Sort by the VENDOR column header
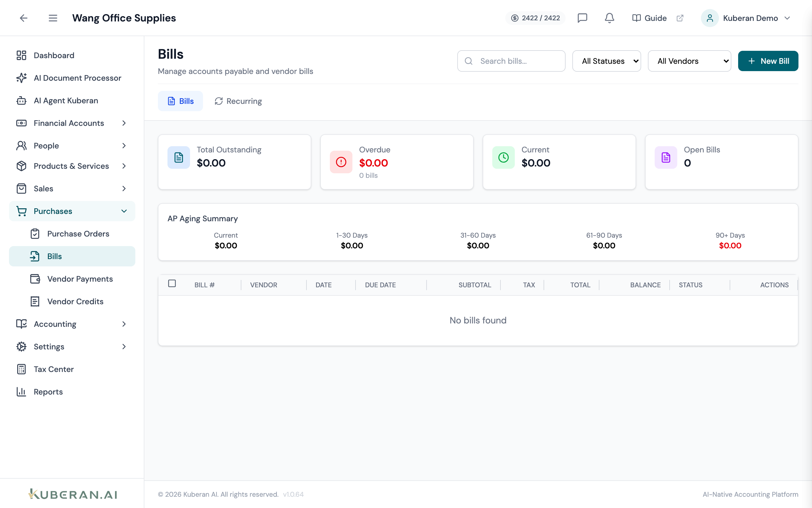 (263, 285)
